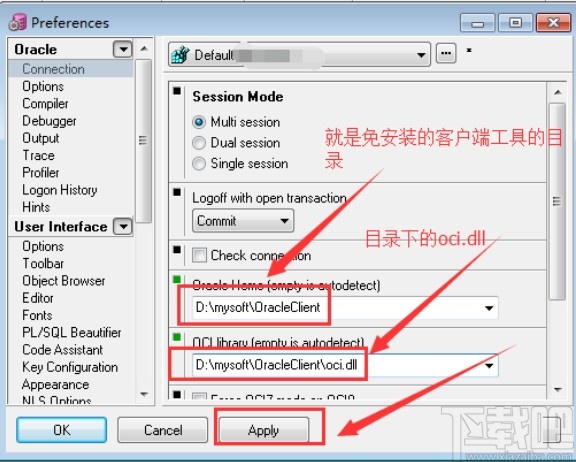The width and height of the screenshot is (576, 462).
Task: Open the Logon History preferences page
Action: click(x=60, y=190)
